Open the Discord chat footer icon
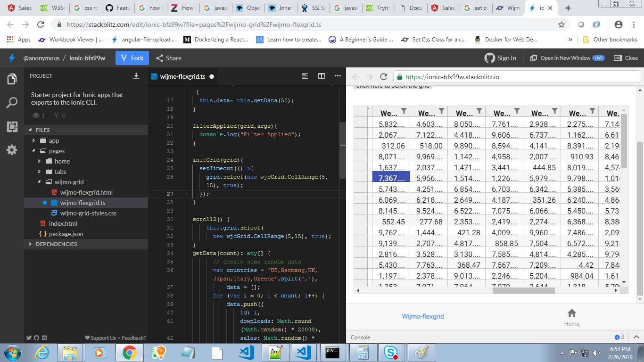 point(44,338)
